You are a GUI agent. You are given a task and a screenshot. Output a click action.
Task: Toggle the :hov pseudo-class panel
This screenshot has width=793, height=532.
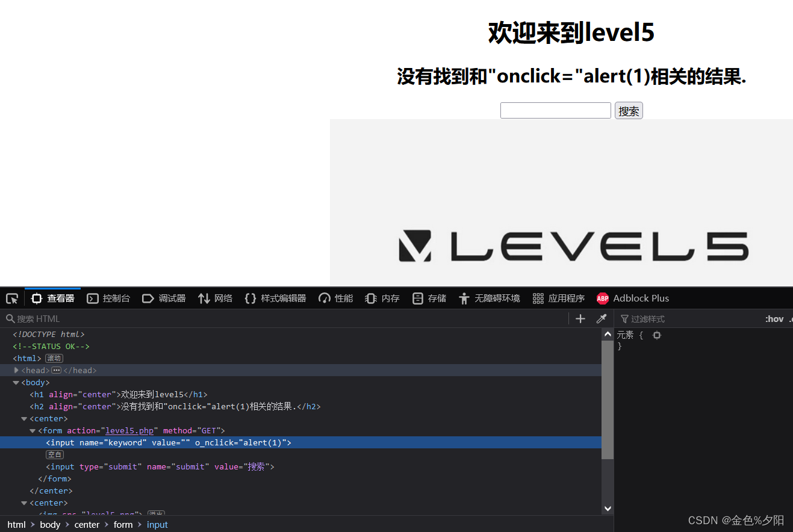tap(774, 319)
